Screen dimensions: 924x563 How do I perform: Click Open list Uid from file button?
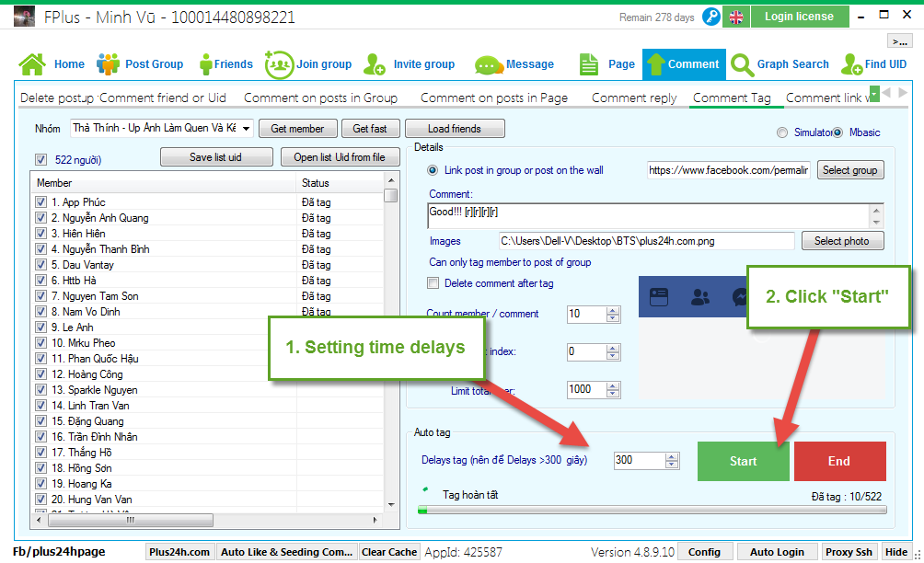point(340,157)
